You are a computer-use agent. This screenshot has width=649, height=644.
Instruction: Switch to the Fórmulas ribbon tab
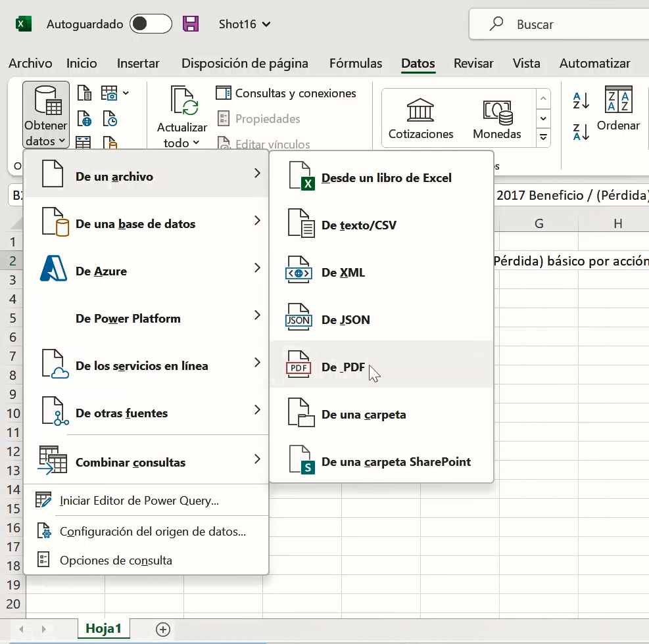click(x=355, y=63)
